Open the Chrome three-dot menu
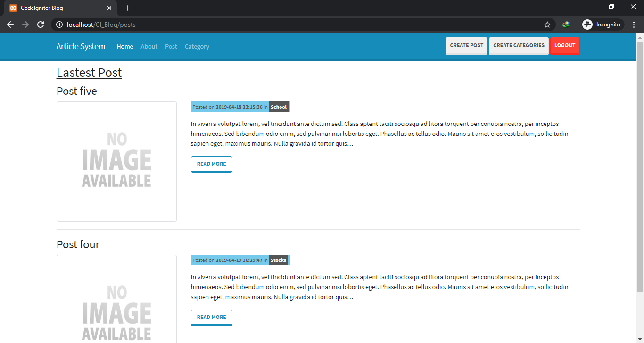 [x=634, y=25]
